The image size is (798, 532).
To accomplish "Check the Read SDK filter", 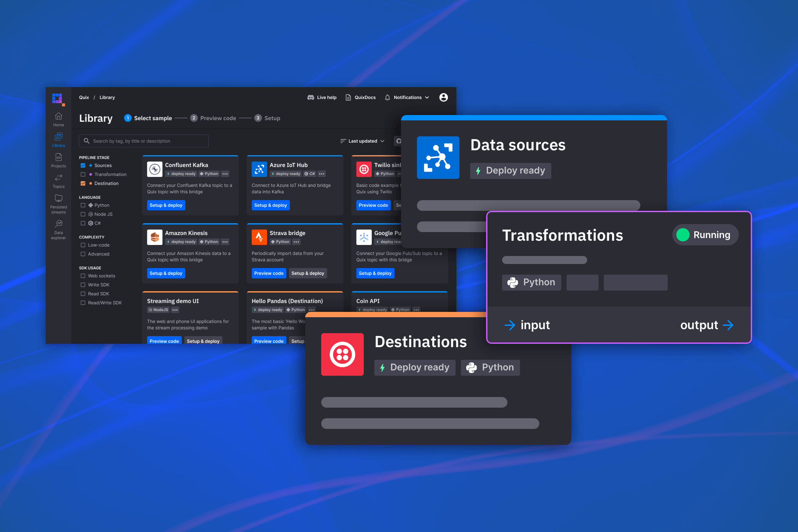I will pyautogui.click(x=83, y=294).
